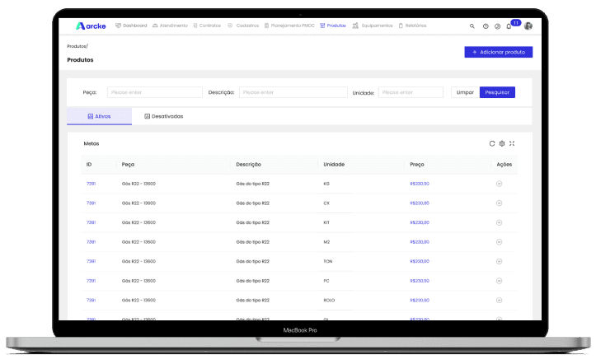Viewport: 596px width, 364px height.
Task: Open the notifications bell with badge 11
Action: (509, 26)
